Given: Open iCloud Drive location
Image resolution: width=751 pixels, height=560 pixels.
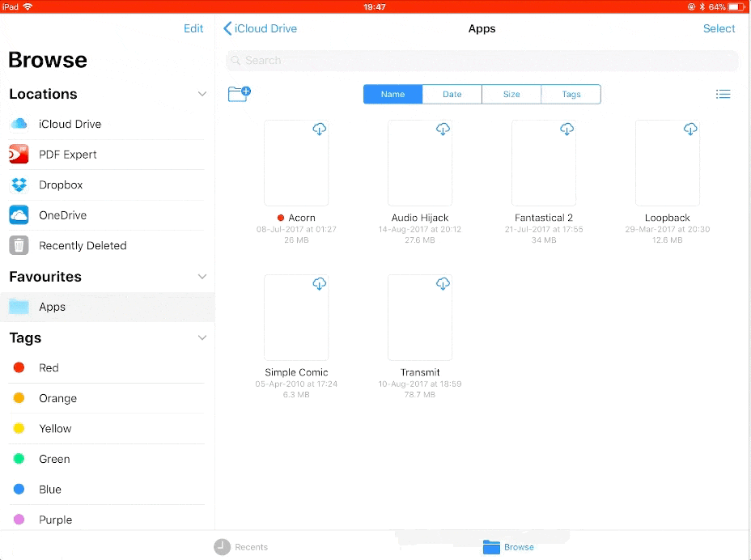Looking at the screenshot, I should pyautogui.click(x=107, y=124).
